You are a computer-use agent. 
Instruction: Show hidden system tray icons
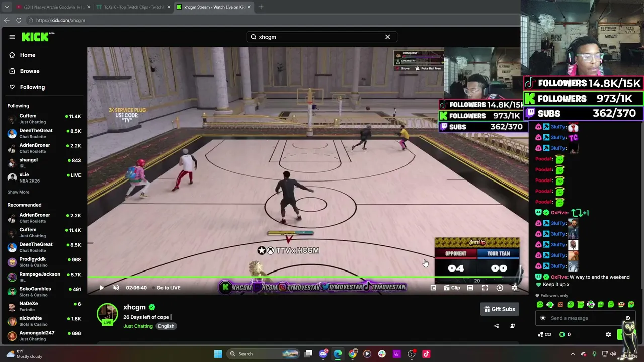(573, 354)
